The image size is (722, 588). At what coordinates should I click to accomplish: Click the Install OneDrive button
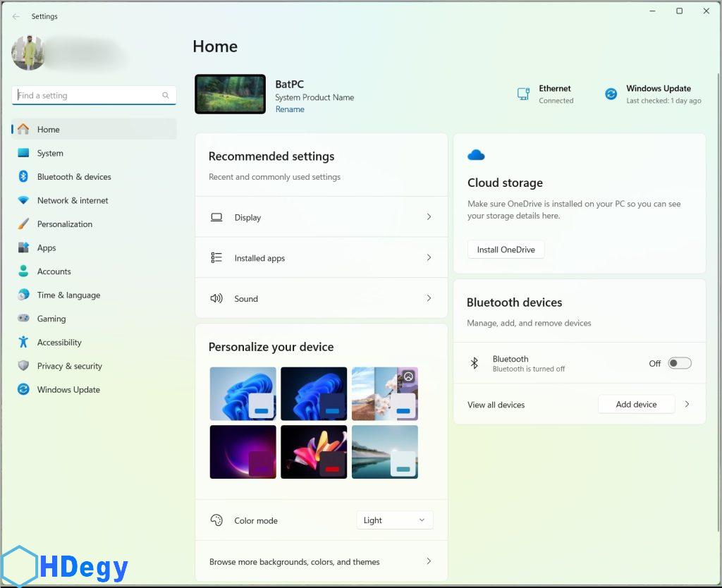[x=506, y=250]
